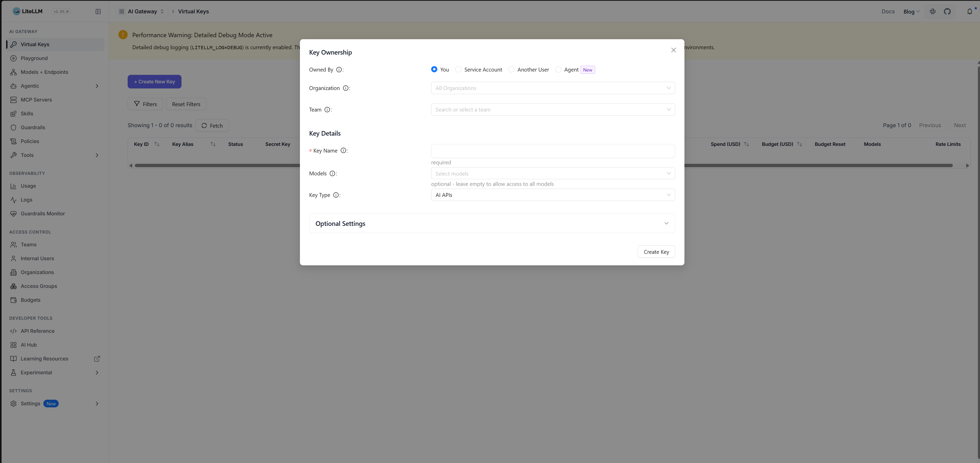Click the Guardrails shield icon
The width and height of the screenshot is (980, 463).
coord(13,127)
